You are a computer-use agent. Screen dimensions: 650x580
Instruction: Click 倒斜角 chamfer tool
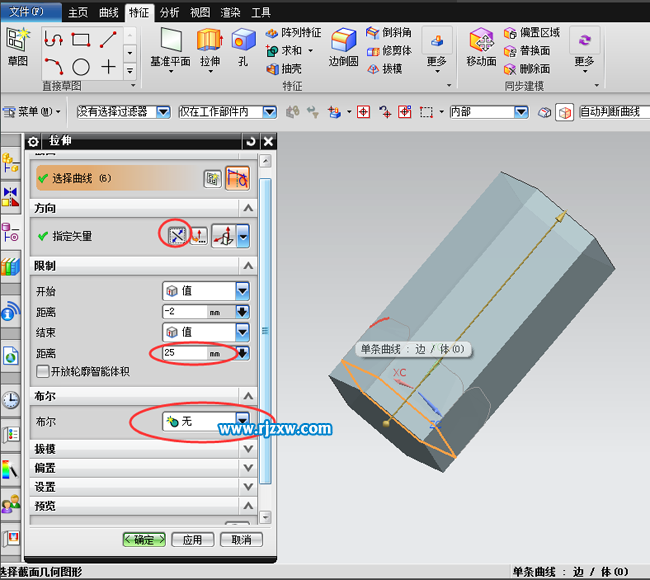pyautogui.click(x=389, y=32)
